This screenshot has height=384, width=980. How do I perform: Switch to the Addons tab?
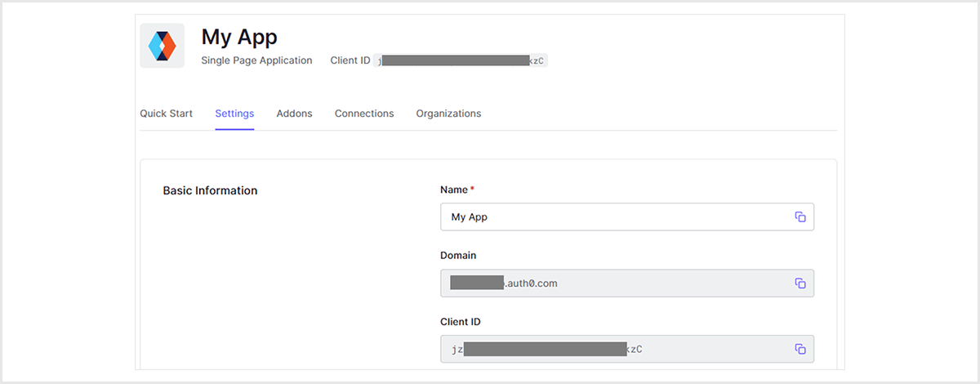click(294, 114)
